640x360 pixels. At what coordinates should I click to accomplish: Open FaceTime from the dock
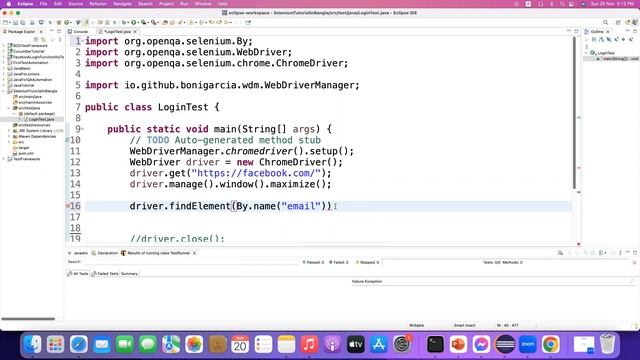[x=124, y=344]
